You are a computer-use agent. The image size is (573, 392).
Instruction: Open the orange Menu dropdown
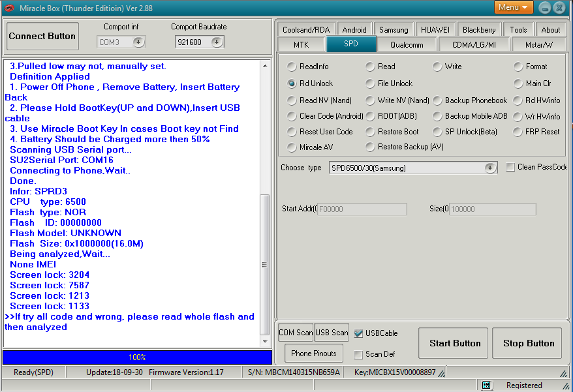513,7
